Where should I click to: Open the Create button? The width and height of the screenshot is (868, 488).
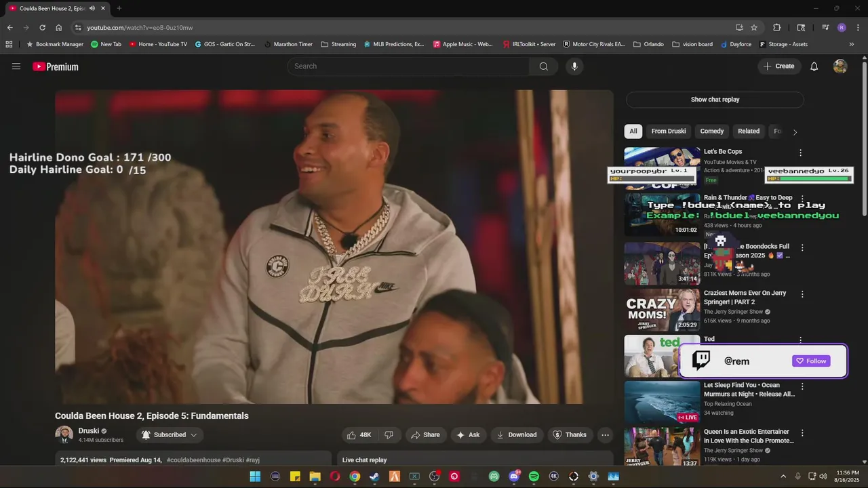click(x=778, y=66)
